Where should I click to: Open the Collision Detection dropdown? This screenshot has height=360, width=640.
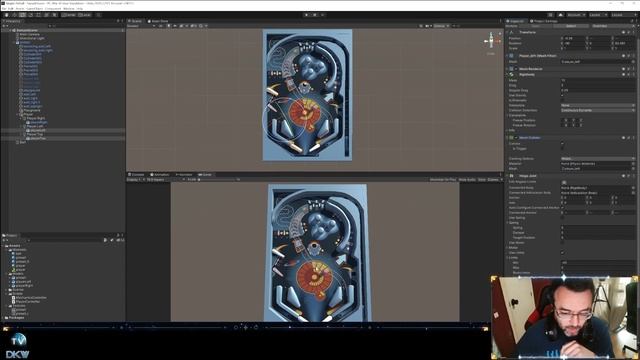click(x=598, y=110)
